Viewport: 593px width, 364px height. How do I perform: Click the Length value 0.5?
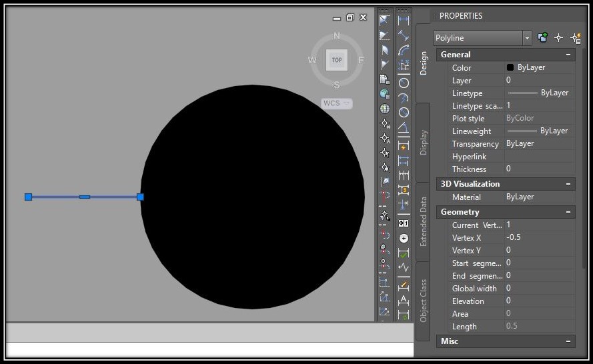(x=540, y=326)
